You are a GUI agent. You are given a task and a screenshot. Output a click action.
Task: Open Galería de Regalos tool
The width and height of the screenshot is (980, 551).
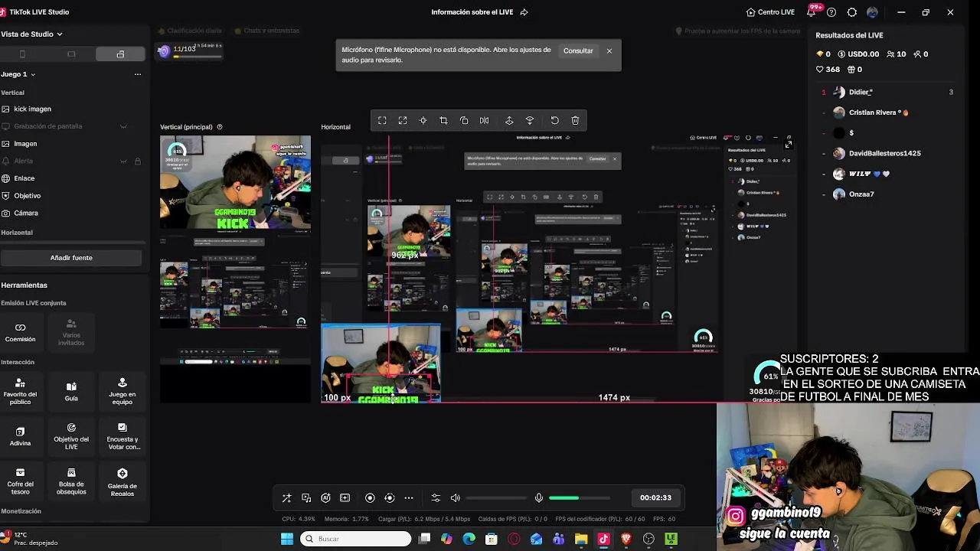(x=122, y=482)
